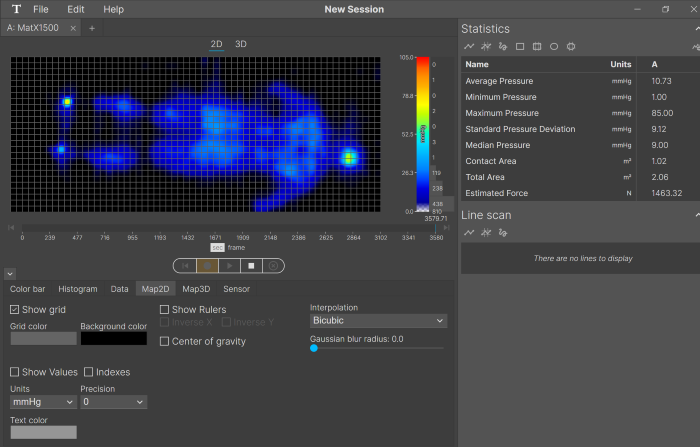700x447 pixels.
Task: Uncheck the Show grid checkbox
Action: (15, 310)
